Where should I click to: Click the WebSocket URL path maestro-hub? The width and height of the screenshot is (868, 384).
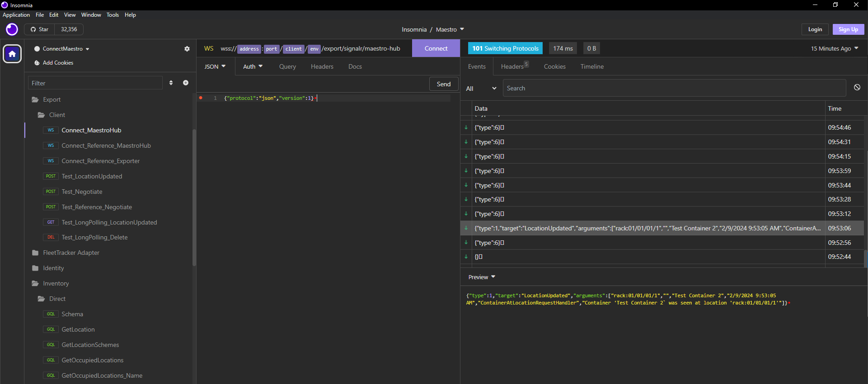click(382, 49)
